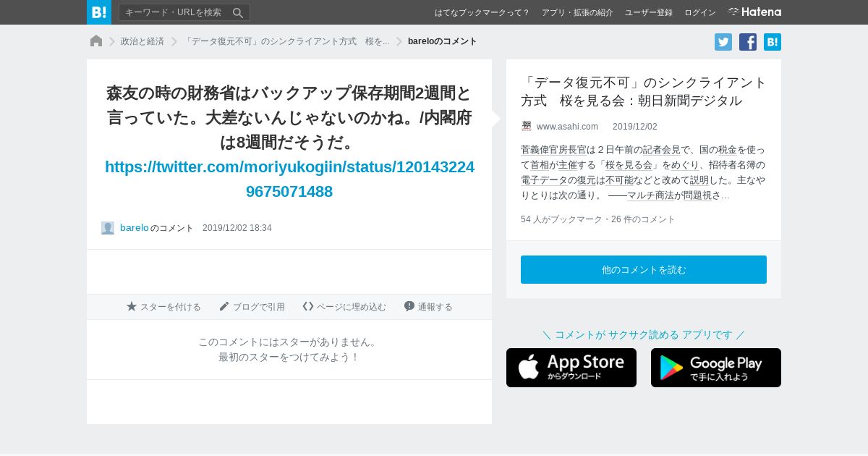Share on Twitter icon
868x456 pixels.
[723, 42]
